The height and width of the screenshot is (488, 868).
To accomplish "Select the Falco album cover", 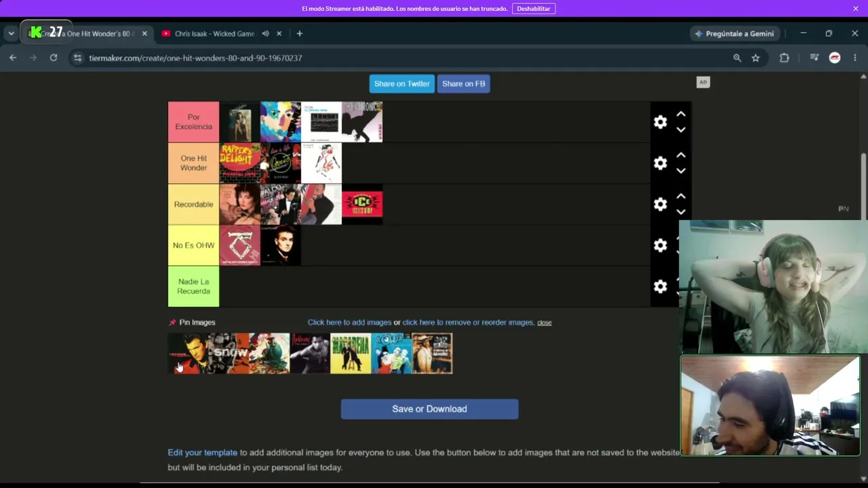I will point(281,204).
